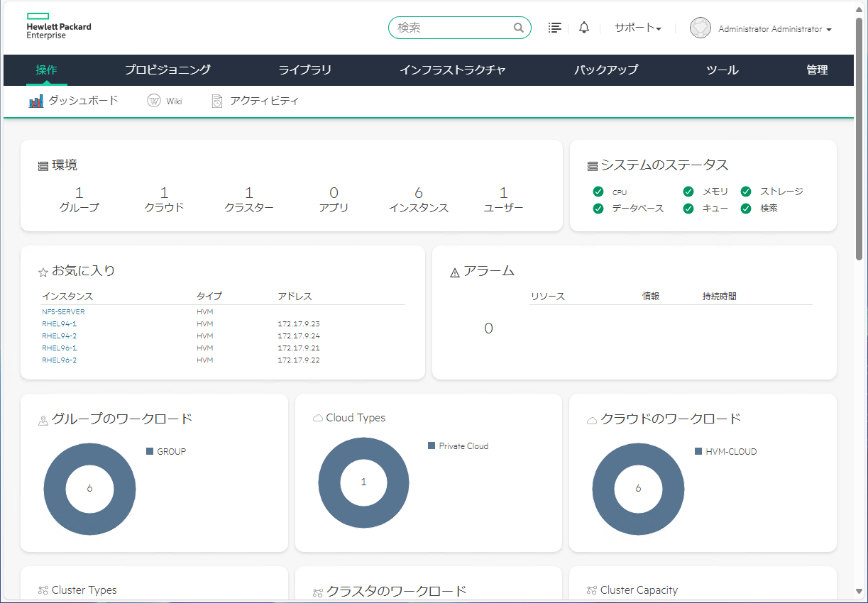Click the warning triangle icon beside アラーム

pos(452,270)
